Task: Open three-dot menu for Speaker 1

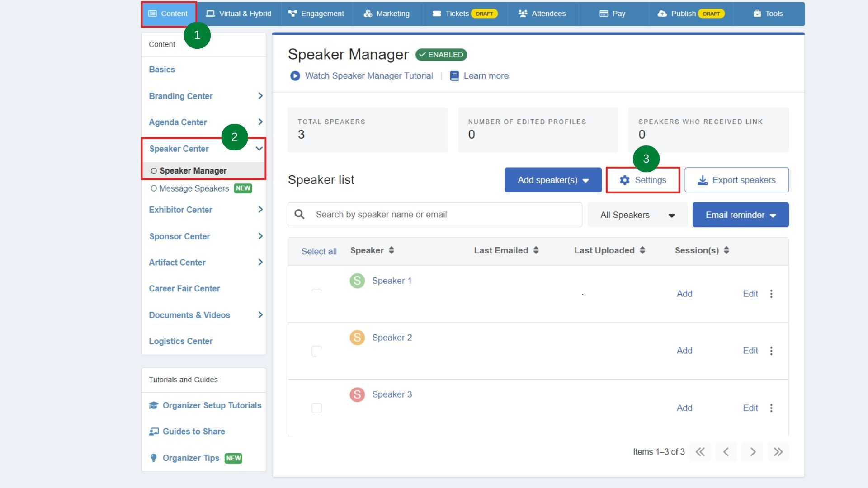Action: click(x=771, y=294)
